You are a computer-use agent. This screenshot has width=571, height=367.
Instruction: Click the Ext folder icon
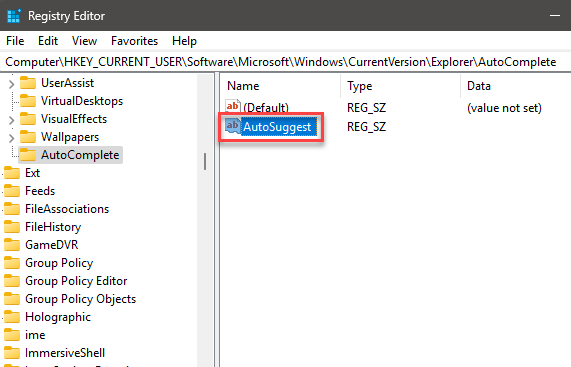(x=12, y=173)
